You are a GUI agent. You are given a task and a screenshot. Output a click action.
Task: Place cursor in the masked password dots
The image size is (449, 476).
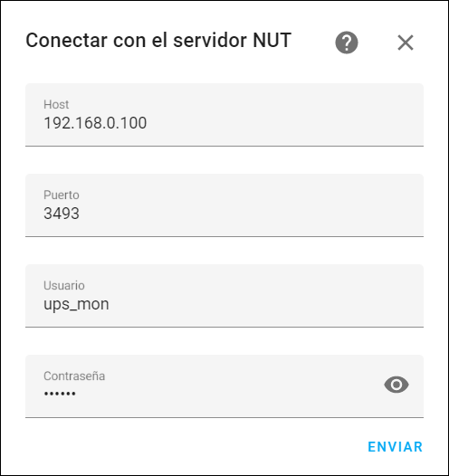pyautogui.click(x=60, y=394)
